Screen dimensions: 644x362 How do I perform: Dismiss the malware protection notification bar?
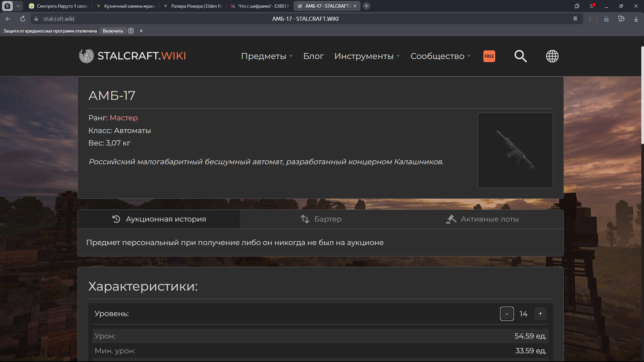(x=141, y=31)
